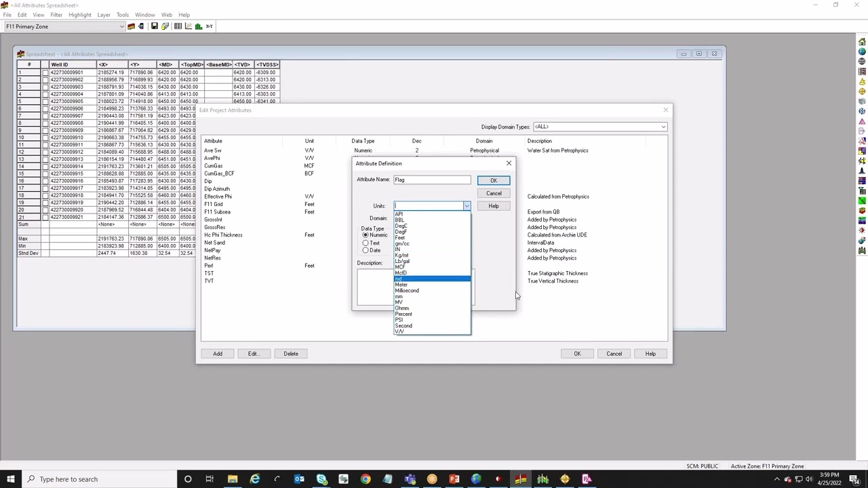The image size is (868, 488).
Task: Open the notification center icon
Action: pos(854,479)
